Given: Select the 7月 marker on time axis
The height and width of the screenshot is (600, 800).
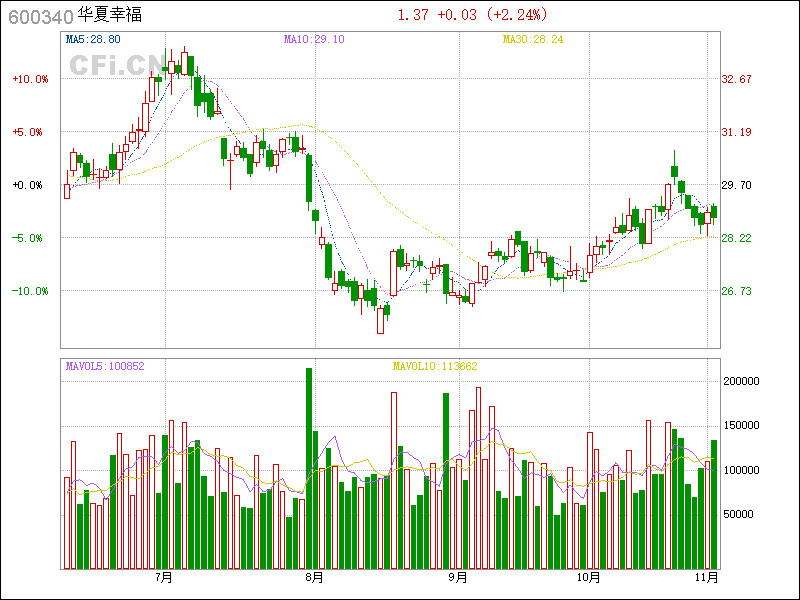Looking at the screenshot, I should [164, 577].
